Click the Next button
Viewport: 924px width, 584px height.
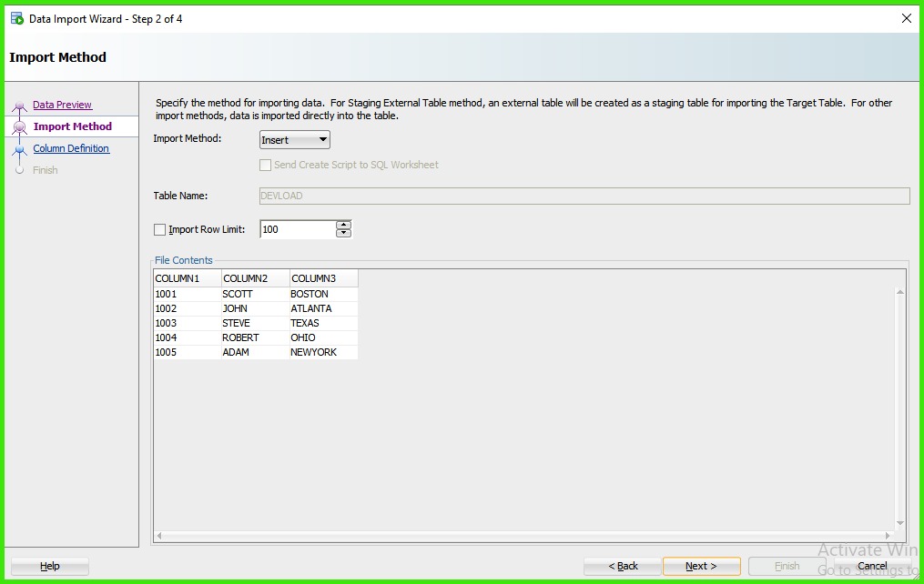point(701,566)
